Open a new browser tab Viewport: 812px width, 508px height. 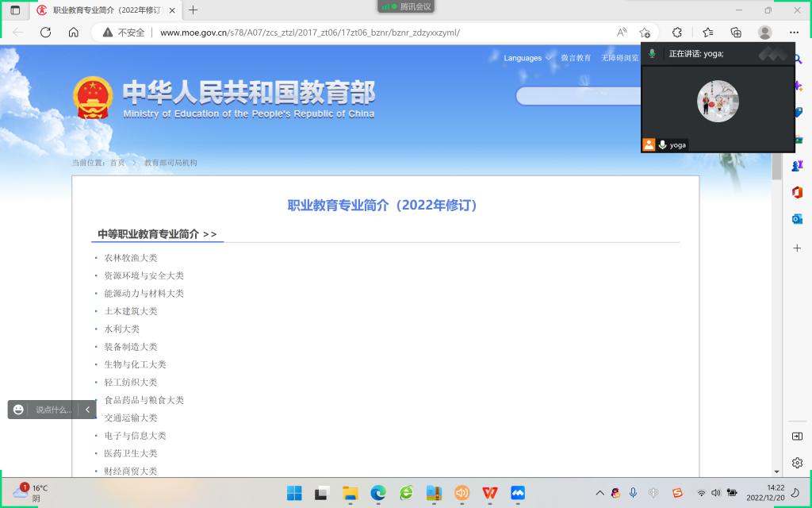coord(193,10)
